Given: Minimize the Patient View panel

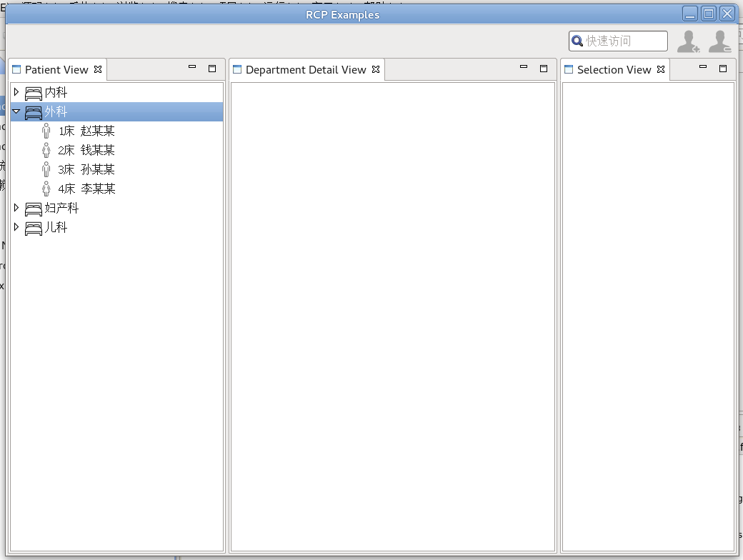Looking at the screenshot, I should point(192,67).
